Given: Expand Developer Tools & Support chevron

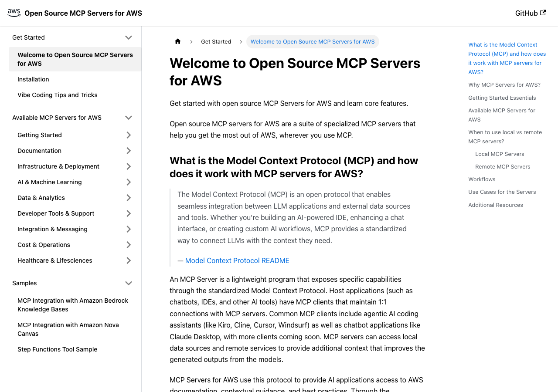Looking at the screenshot, I should coord(129,213).
